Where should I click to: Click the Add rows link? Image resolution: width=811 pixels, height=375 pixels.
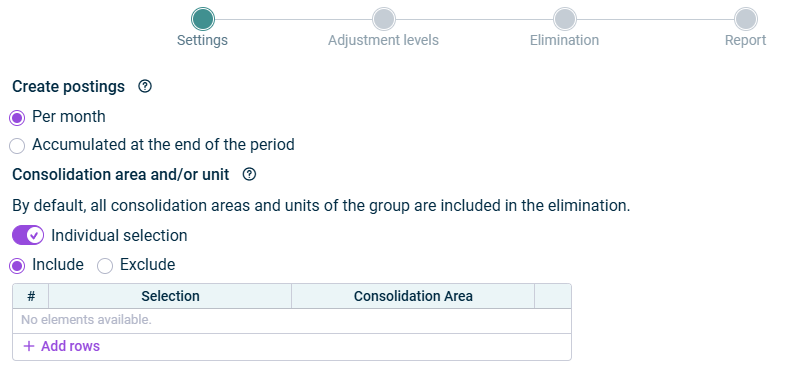(70, 346)
